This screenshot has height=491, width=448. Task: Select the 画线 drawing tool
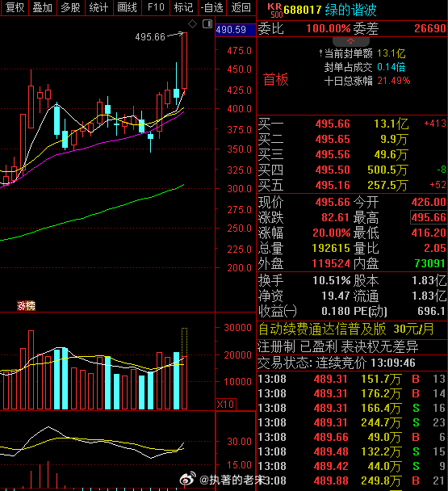coord(127,7)
